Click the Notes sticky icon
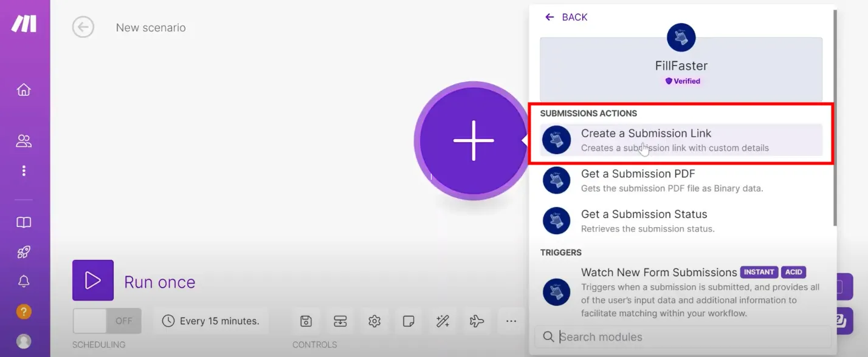Screen dimensions: 868x357 coord(408,321)
